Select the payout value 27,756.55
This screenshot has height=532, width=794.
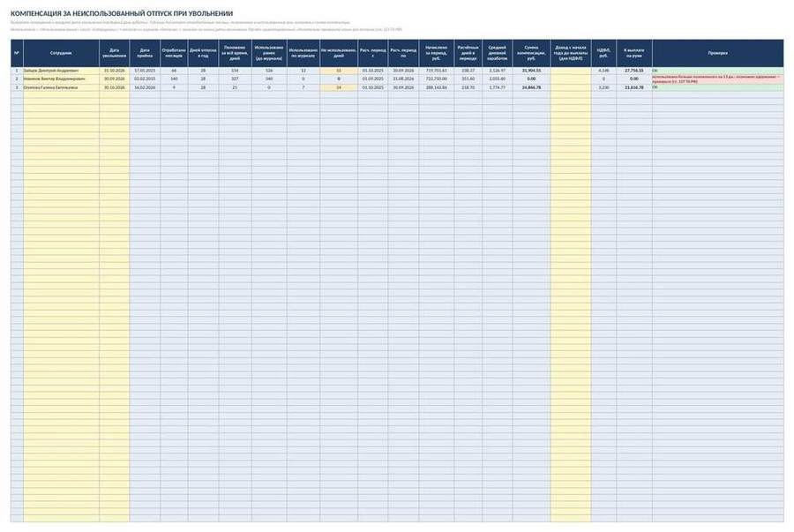(x=634, y=71)
